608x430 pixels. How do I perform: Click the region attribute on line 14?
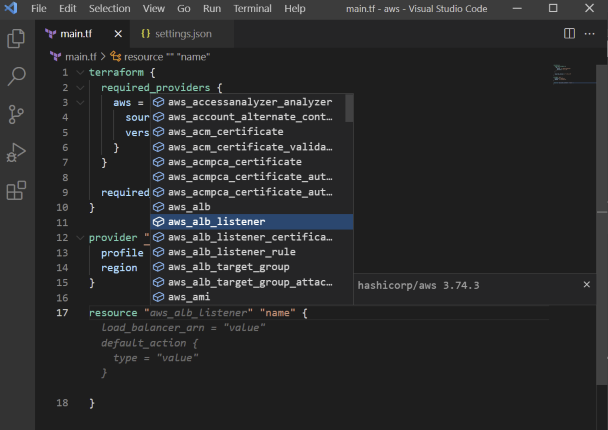tap(119, 268)
